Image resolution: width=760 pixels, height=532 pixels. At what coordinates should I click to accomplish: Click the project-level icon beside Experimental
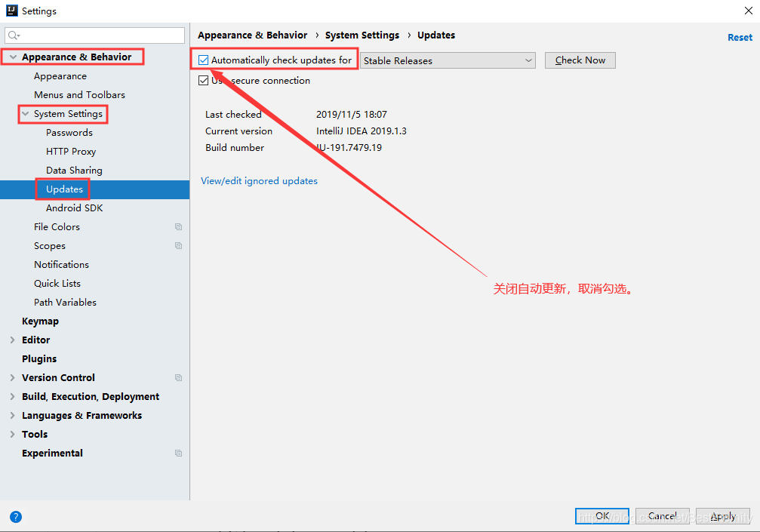tap(178, 453)
